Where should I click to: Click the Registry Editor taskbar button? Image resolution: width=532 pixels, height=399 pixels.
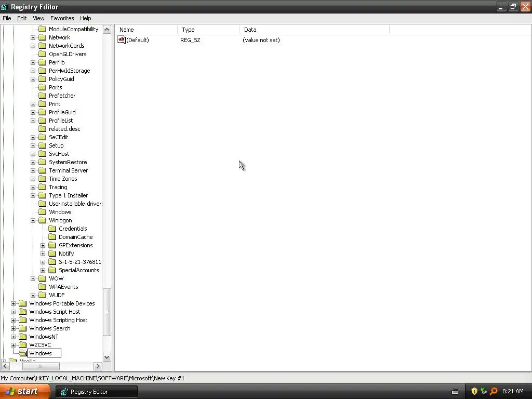point(96,392)
